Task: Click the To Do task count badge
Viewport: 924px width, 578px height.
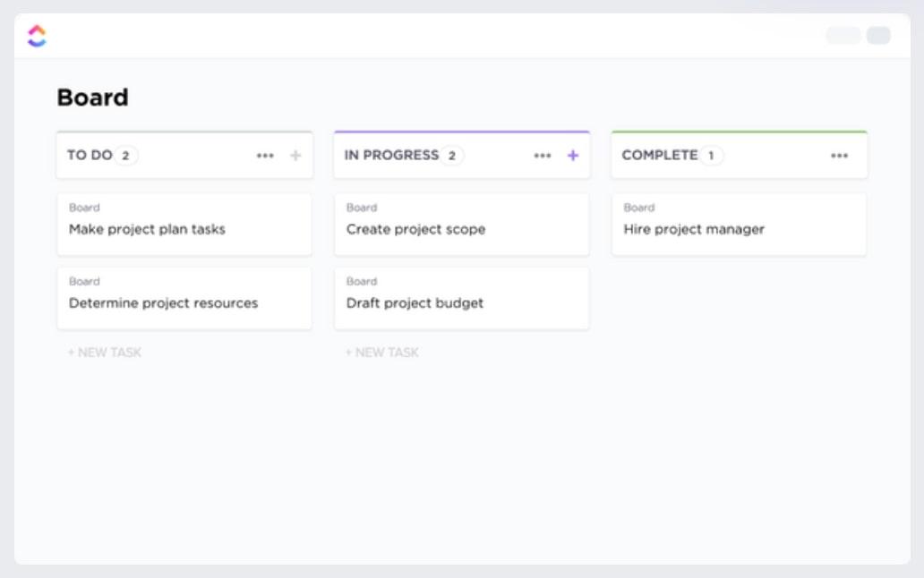Action: click(126, 156)
